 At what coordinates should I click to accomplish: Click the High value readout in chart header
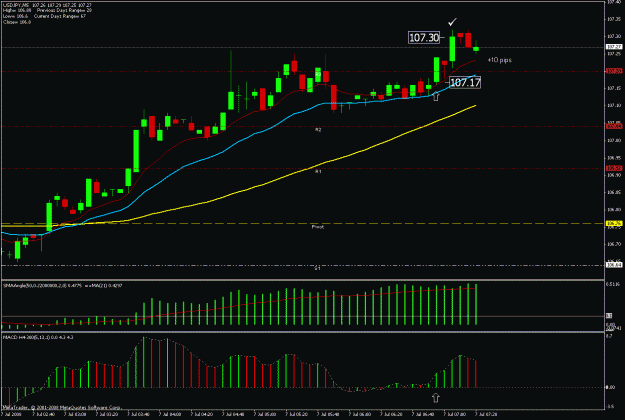coord(17,10)
